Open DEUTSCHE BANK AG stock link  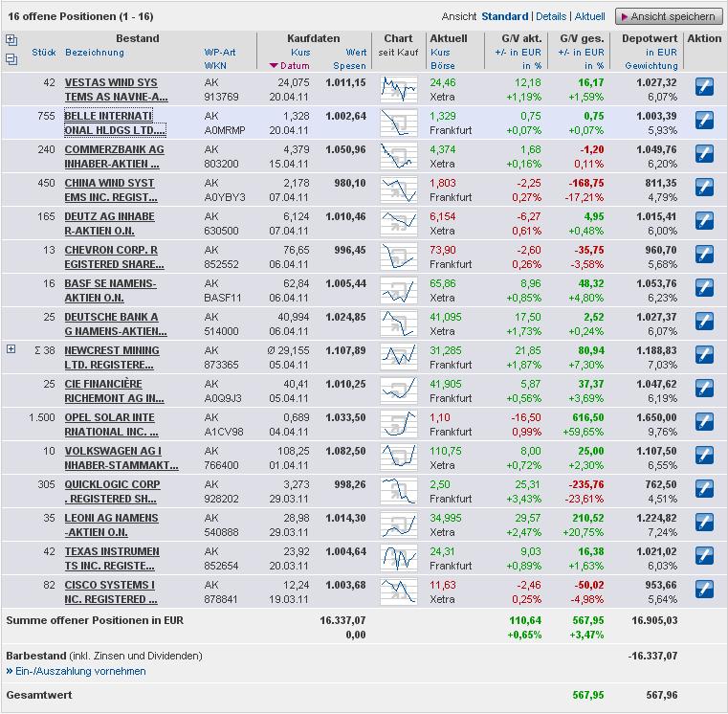[x=116, y=324]
